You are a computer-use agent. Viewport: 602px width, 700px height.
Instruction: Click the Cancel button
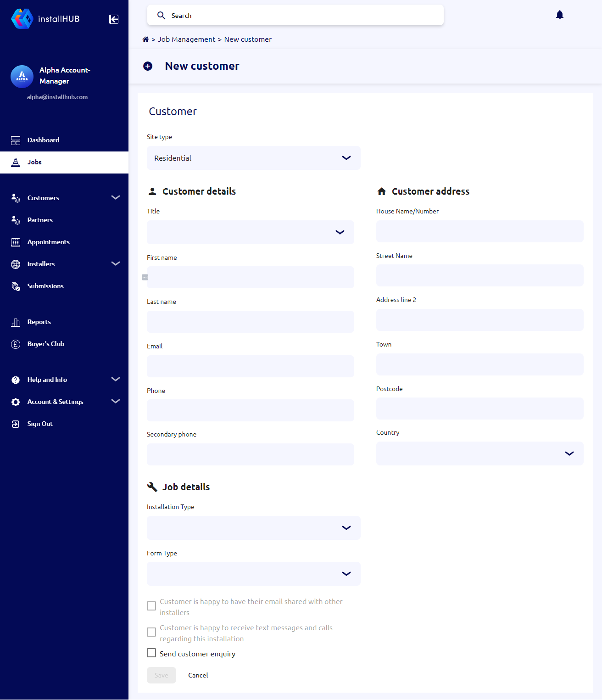(198, 675)
